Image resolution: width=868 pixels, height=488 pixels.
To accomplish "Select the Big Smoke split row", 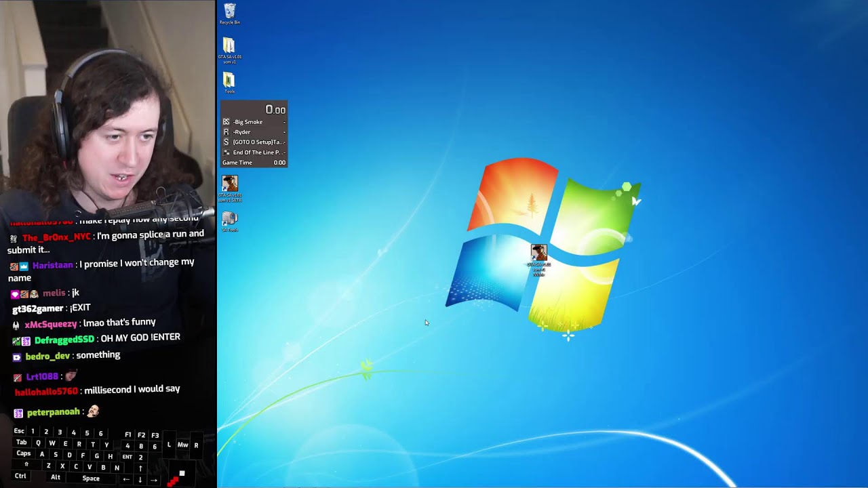I will [254, 122].
